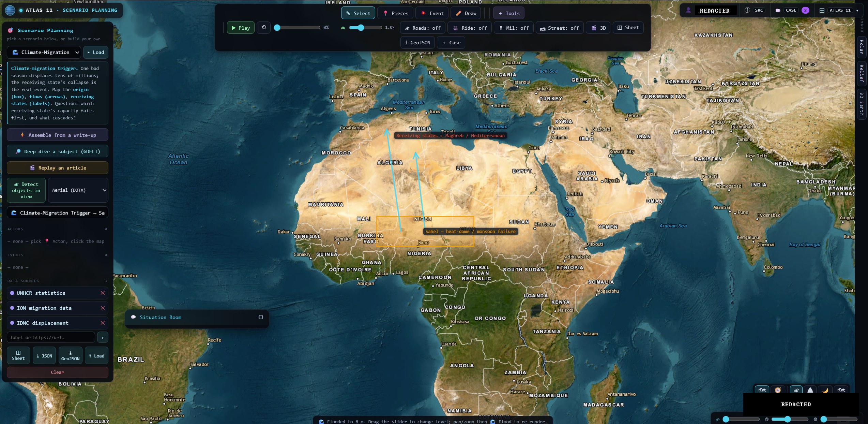Screen dimensions: 868x424
Task: Open the Polar side tab
Action: [x=861, y=47]
